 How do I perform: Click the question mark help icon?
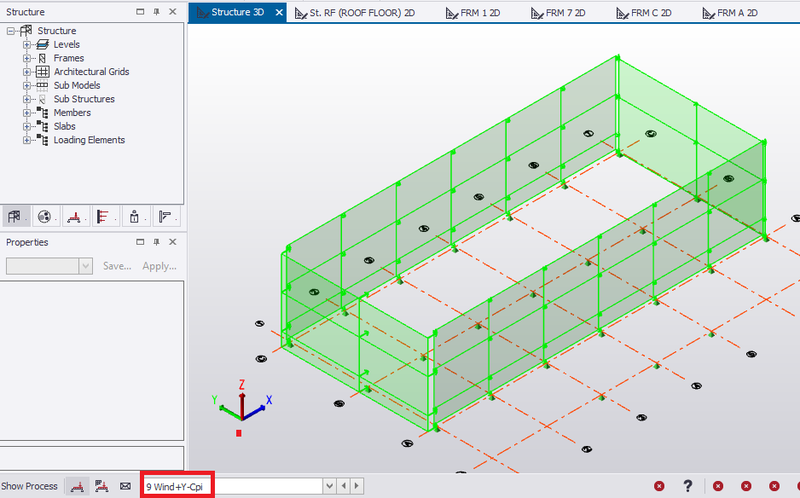[x=688, y=486]
